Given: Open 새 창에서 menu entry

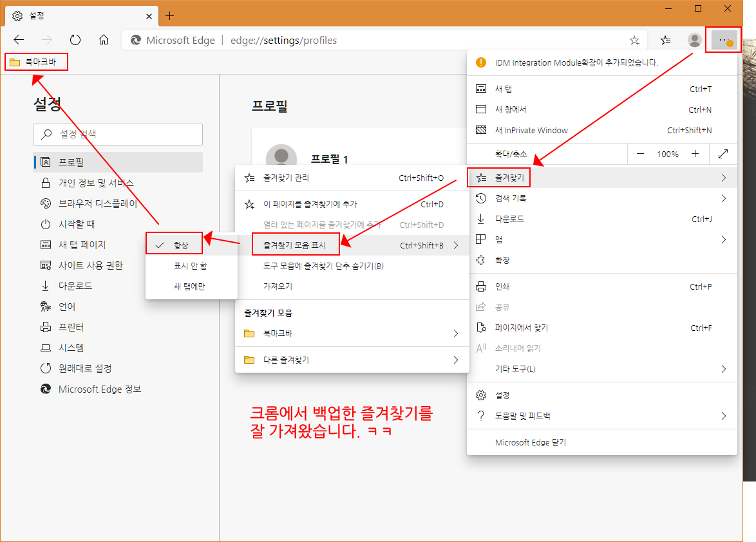Looking at the screenshot, I should click(601, 110).
